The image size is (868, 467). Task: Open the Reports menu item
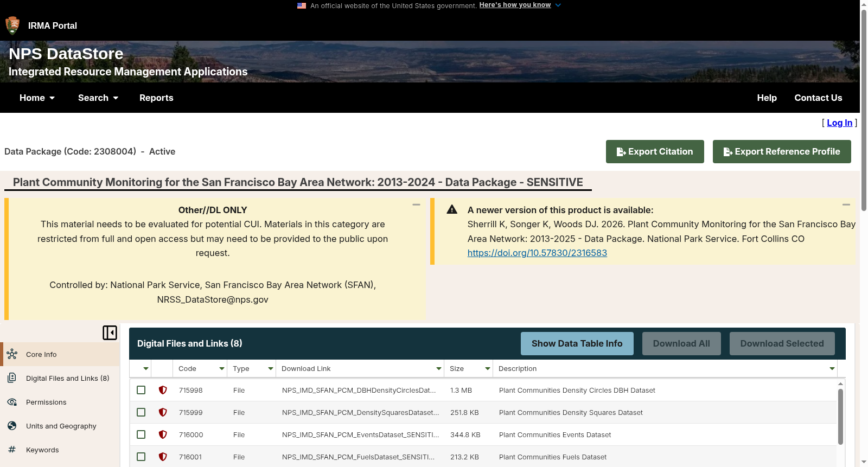156,98
